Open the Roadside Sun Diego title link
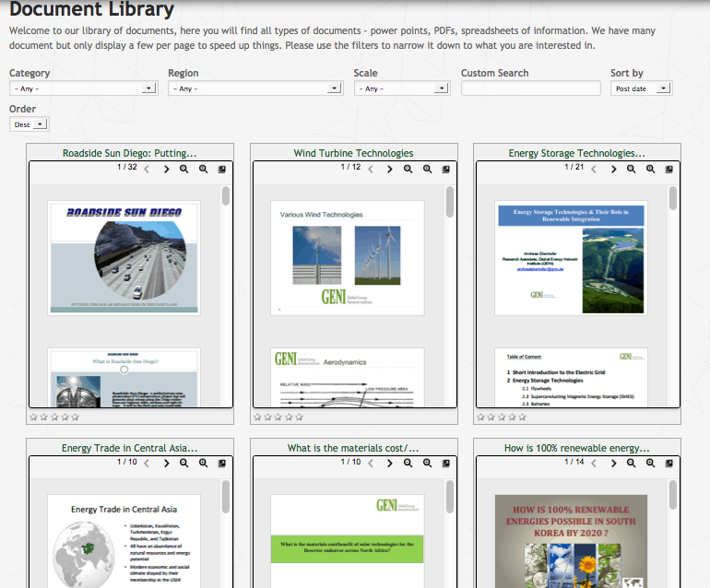This screenshot has height=588, width=710. pos(129,153)
